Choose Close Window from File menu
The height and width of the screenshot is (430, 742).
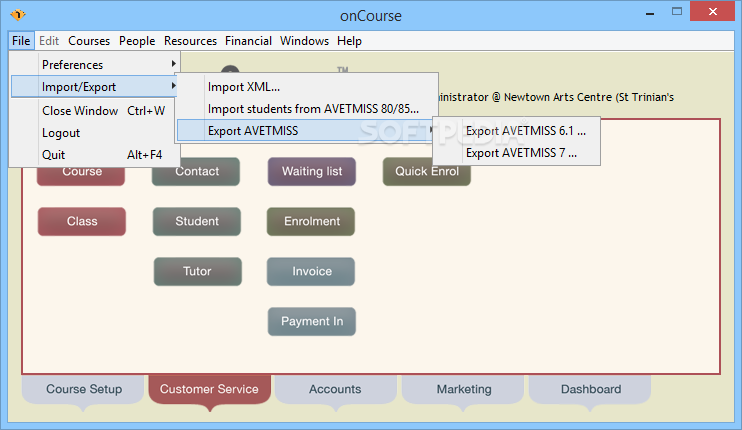point(95,111)
